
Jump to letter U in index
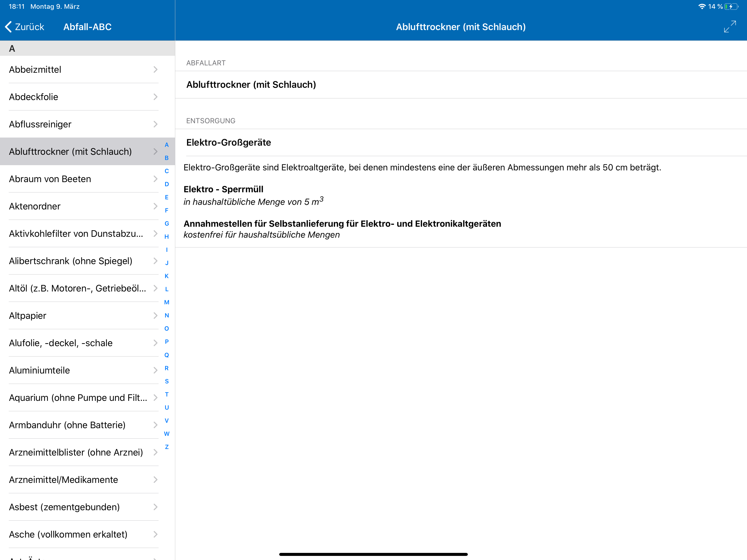167,408
